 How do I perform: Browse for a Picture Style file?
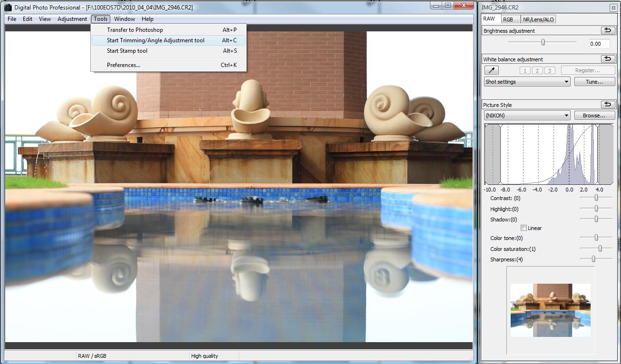point(594,115)
